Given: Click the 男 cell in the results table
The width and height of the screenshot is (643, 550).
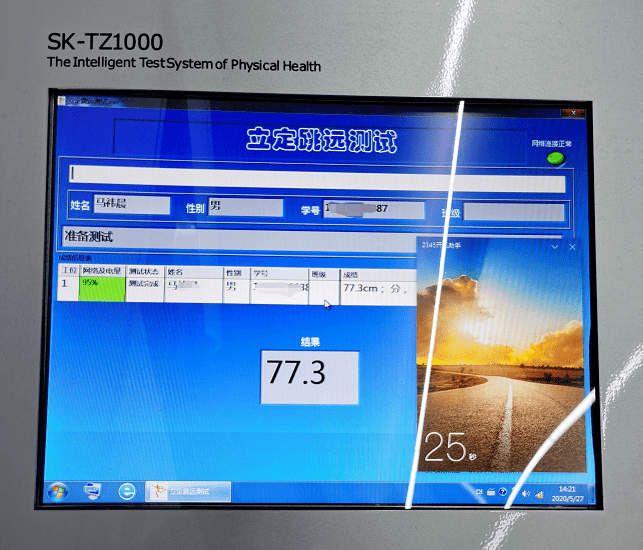Looking at the screenshot, I should 236,291.
